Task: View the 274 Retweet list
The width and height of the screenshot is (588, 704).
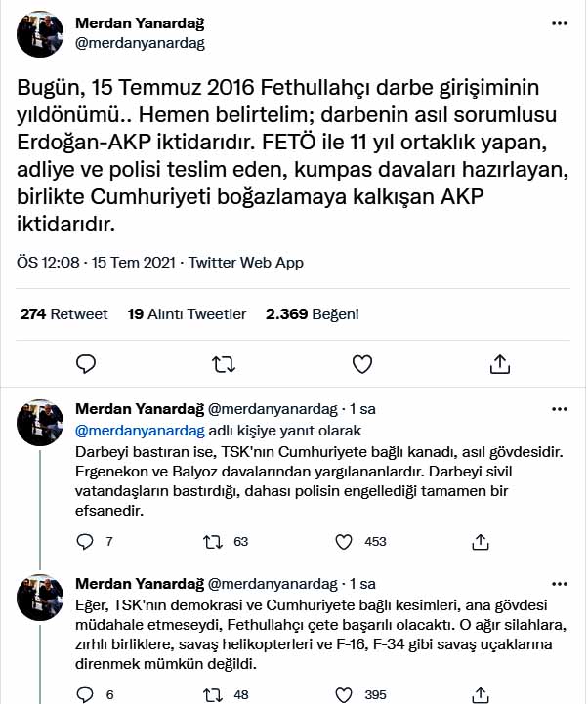Action: click(x=63, y=314)
